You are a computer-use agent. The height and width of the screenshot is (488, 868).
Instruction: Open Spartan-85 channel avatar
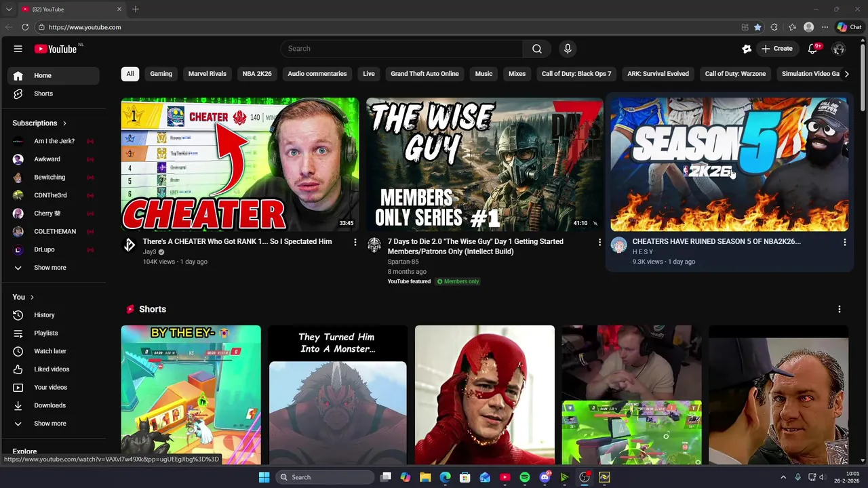point(374,245)
